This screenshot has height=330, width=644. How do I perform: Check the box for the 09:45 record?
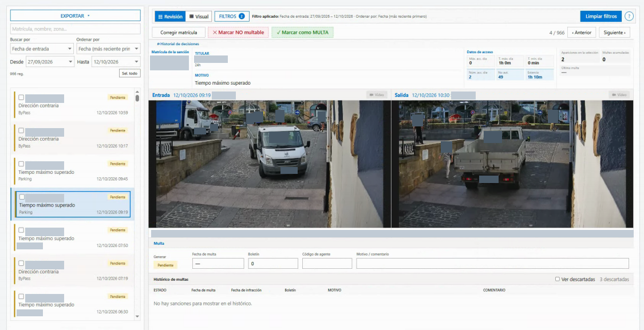pyautogui.click(x=21, y=164)
